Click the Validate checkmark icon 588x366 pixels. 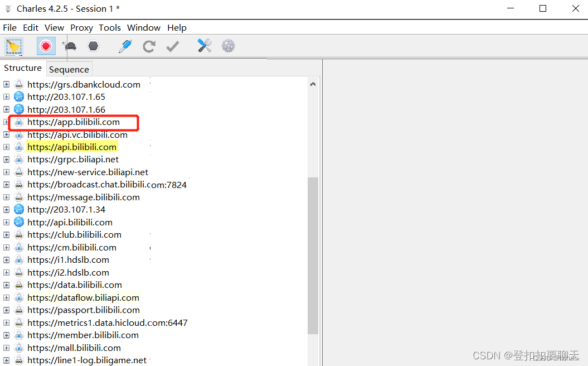coord(173,46)
